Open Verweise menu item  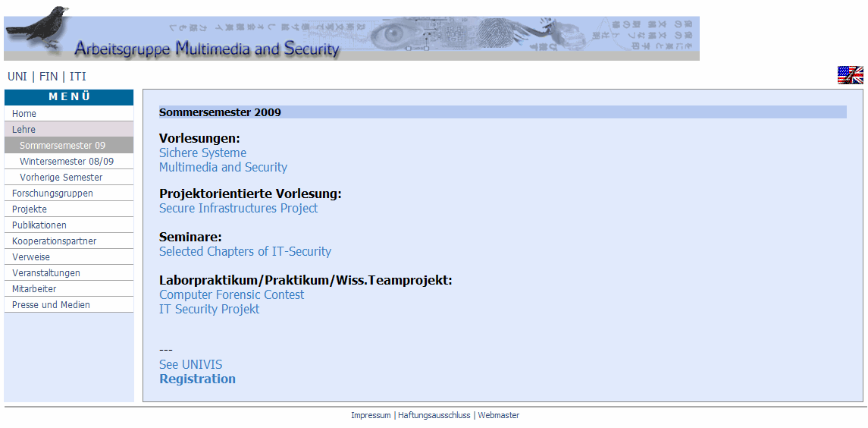pos(69,257)
